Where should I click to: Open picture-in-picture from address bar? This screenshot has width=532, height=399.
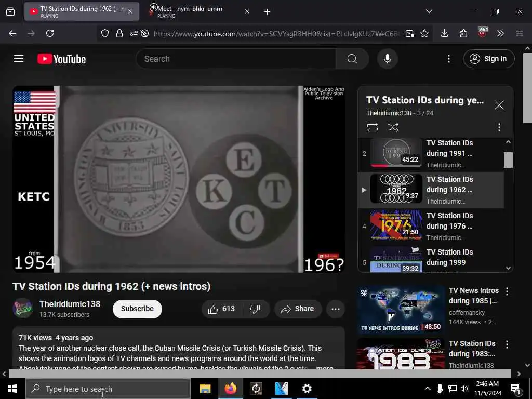coord(409,33)
